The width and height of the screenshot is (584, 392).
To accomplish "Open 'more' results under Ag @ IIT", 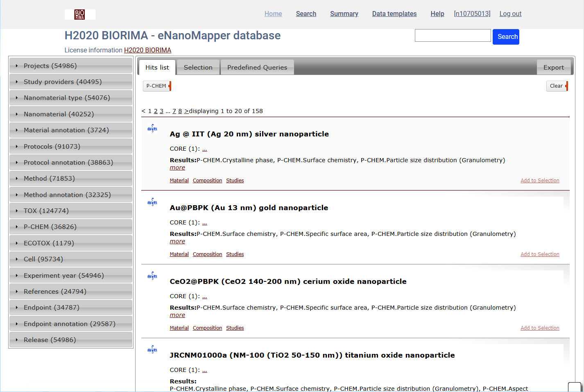I will tap(177, 167).
